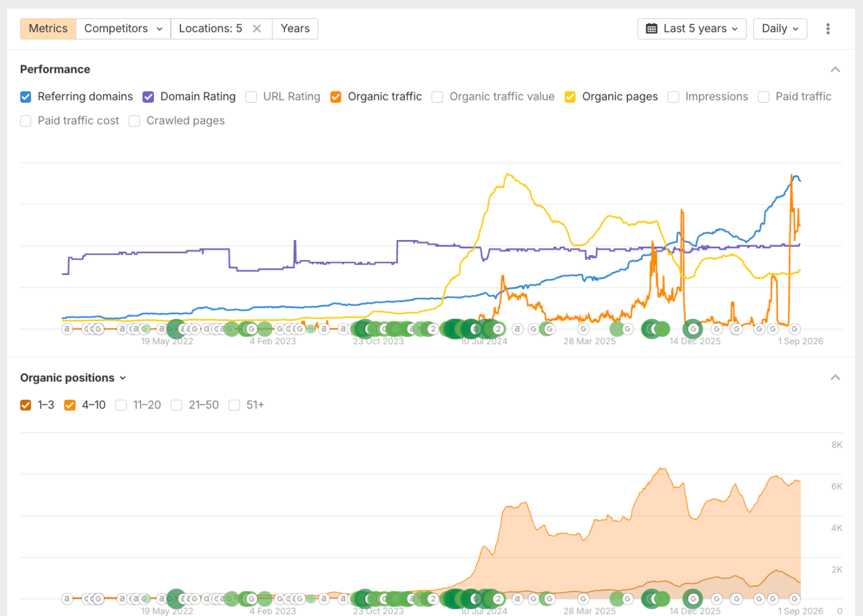The width and height of the screenshot is (863, 616).
Task: Uncheck the 4–10 positions checkbox
Action: click(70, 405)
